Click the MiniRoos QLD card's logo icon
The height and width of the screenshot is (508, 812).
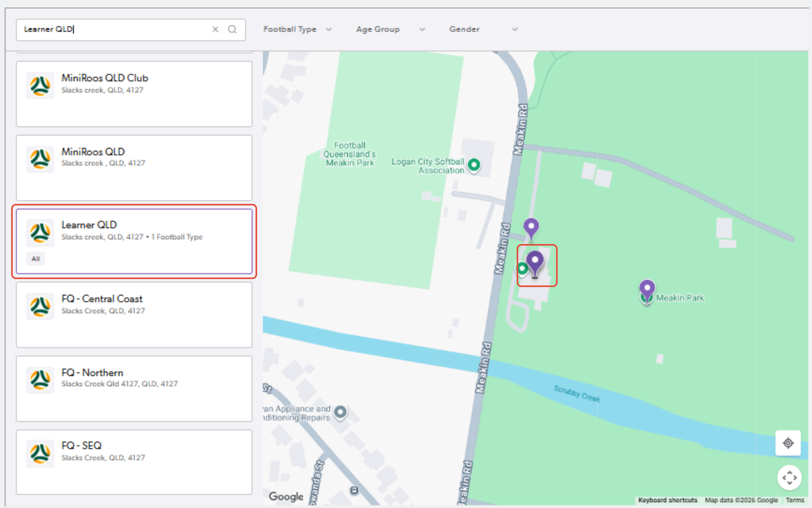click(40, 159)
